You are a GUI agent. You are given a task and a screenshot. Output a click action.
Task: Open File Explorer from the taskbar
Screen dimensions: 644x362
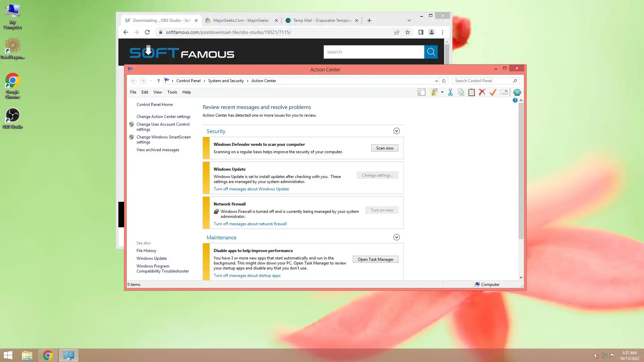pos(27,355)
